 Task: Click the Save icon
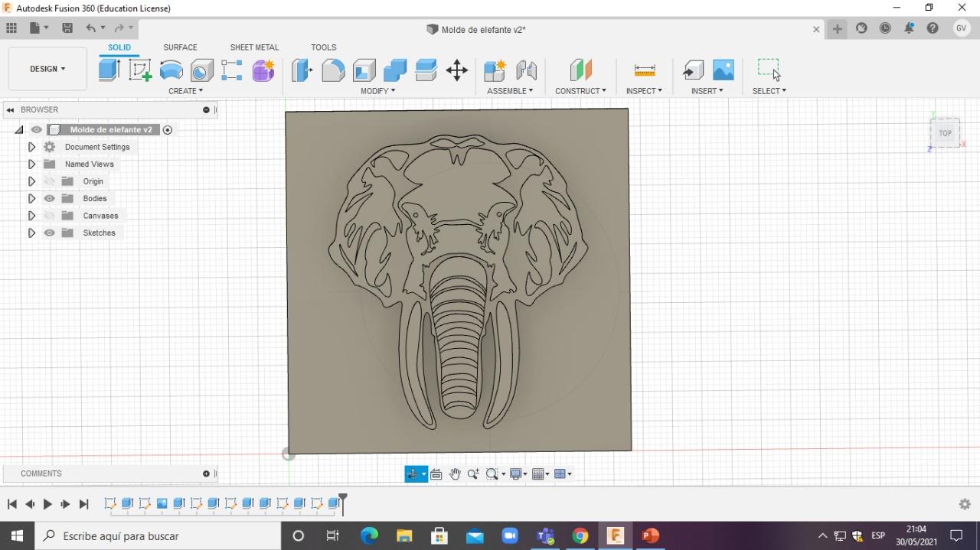[x=67, y=28]
